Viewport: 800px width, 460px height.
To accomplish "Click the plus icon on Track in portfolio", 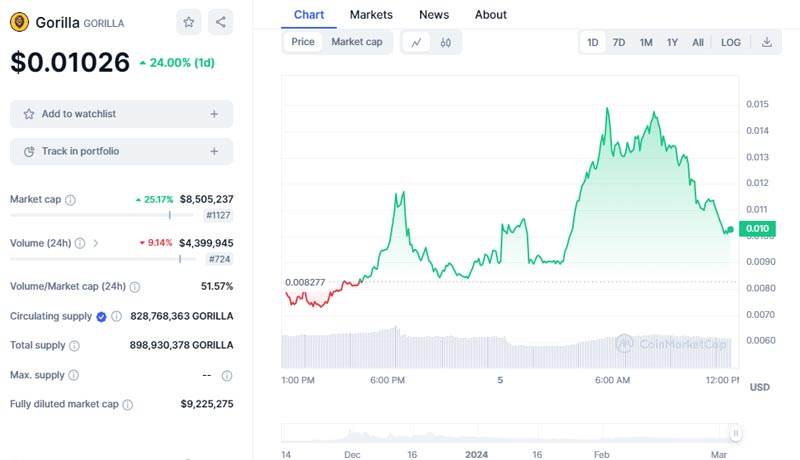I will coord(214,151).
